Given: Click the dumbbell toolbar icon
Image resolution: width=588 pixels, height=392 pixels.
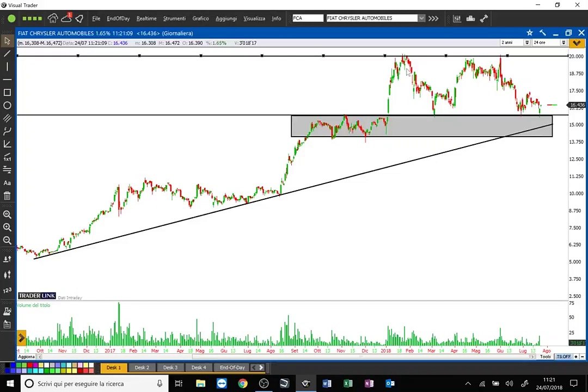Looking at the screenshot, I should coord(484,19).
